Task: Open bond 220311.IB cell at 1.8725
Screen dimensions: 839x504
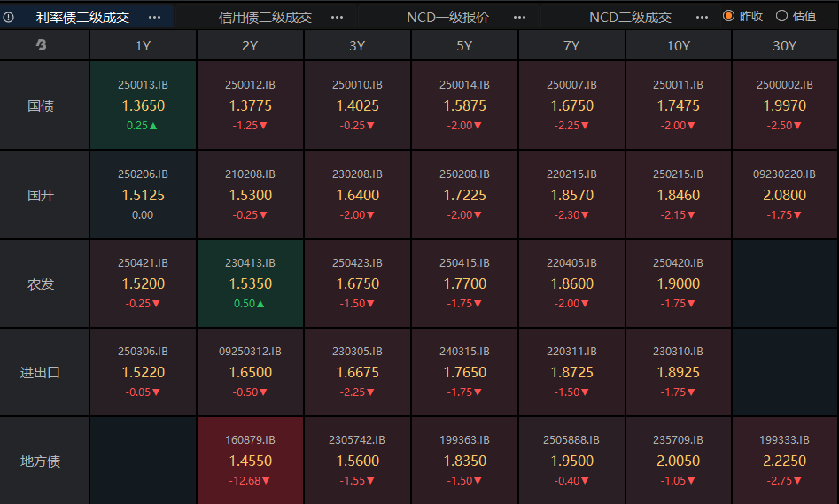Action: 571,372
